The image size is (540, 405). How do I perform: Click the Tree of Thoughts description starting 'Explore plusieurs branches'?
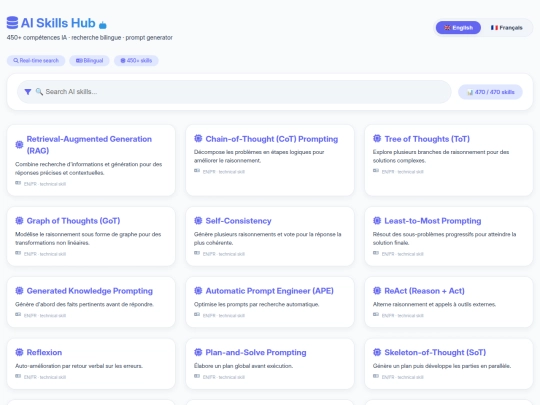(x=441, y=156)
